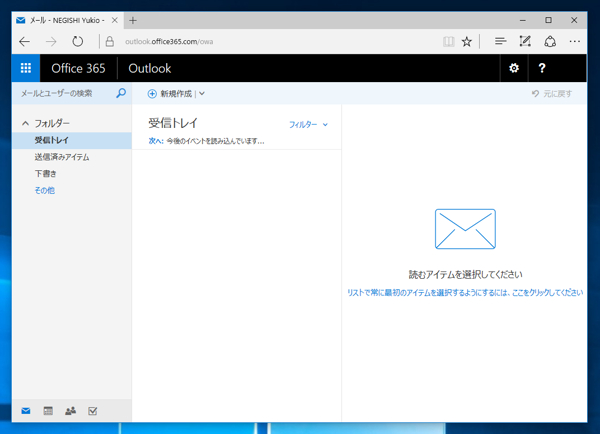Make a Web Note in Edge
Image resolution: width=600 pixels, height=434 pixels.
click(x=525, y=41)
